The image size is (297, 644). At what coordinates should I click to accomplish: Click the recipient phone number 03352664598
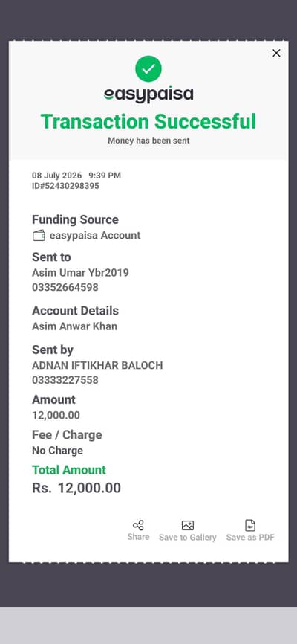[x=65, y=287]
